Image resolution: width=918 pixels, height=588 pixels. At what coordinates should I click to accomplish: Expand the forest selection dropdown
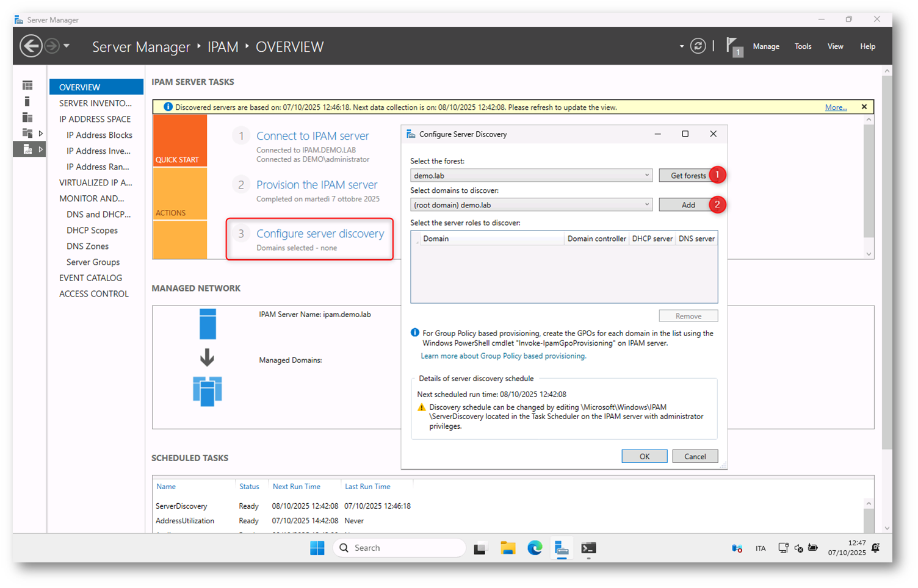[646, 176]
